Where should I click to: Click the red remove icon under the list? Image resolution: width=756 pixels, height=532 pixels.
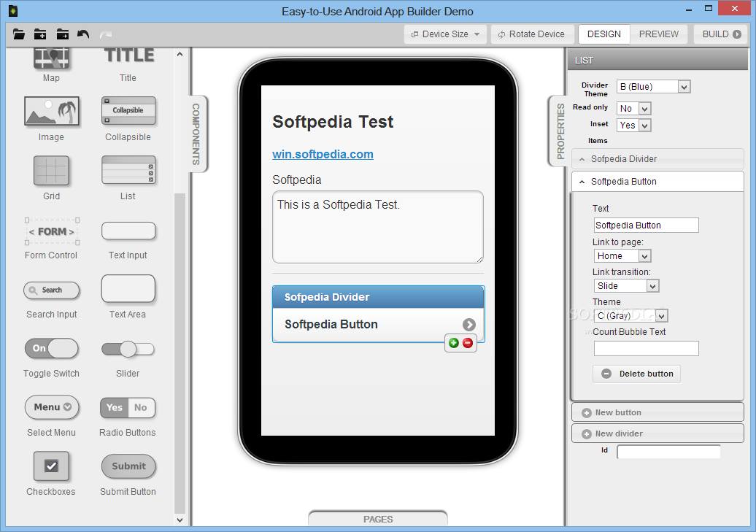[x=468, y=343]
